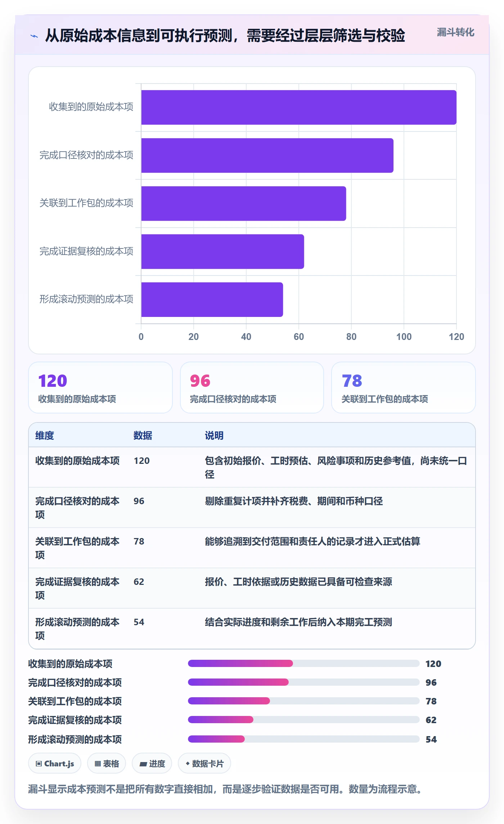
Task: Click the progress bar for 收集到的原始成本项
Action: pos(303,663)
